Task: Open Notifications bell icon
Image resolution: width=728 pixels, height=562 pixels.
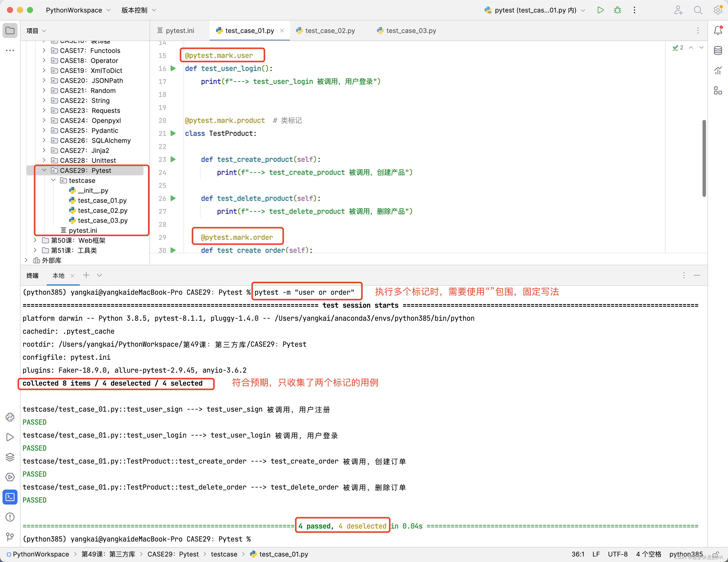Action: pos(718,31)
